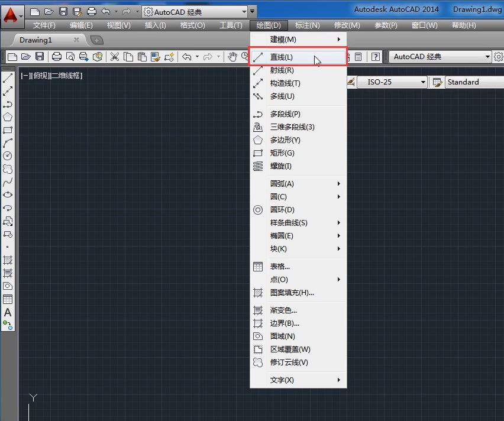Select Revision Cloud tool in left toolbar
The image size is (504, 421).
coord(8,169)
